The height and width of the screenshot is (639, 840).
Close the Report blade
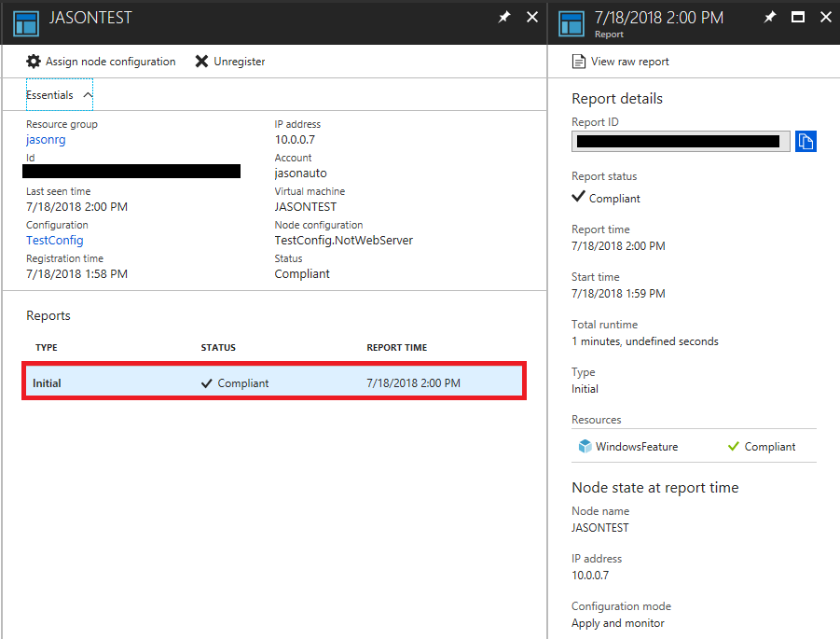tap(825, 17)
